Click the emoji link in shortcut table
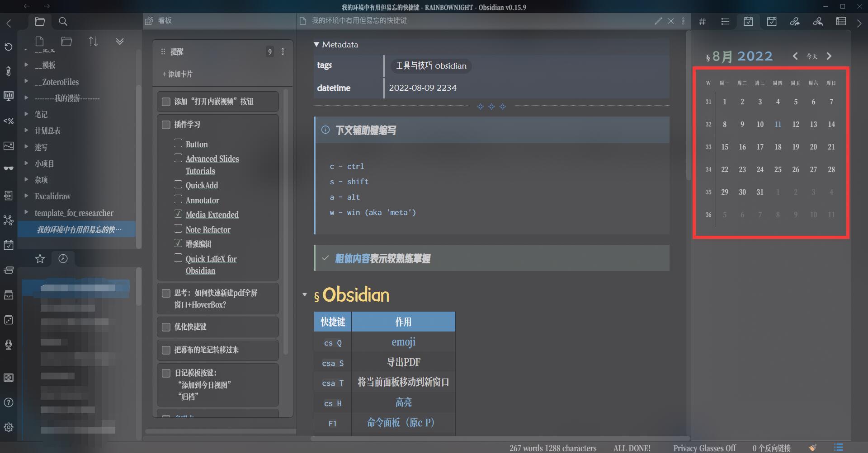The image size is (868, 453). pyautogui.click(x=403, y=342)
